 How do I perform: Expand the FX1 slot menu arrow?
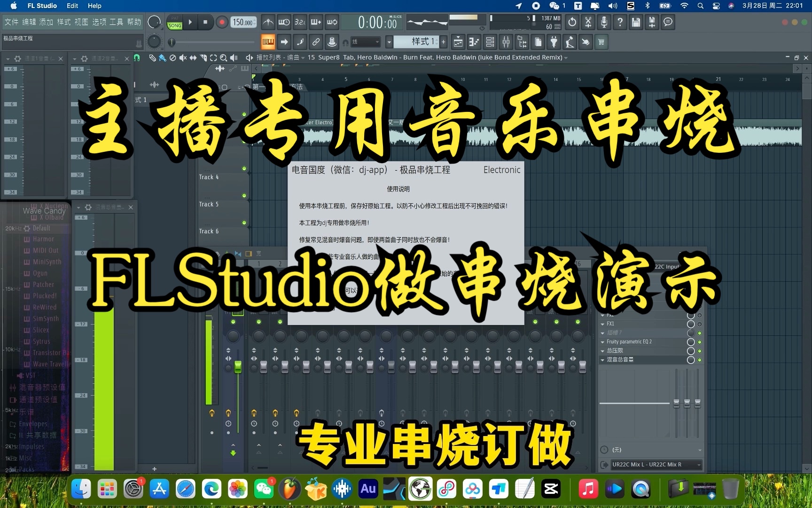[x=603, y=324]
